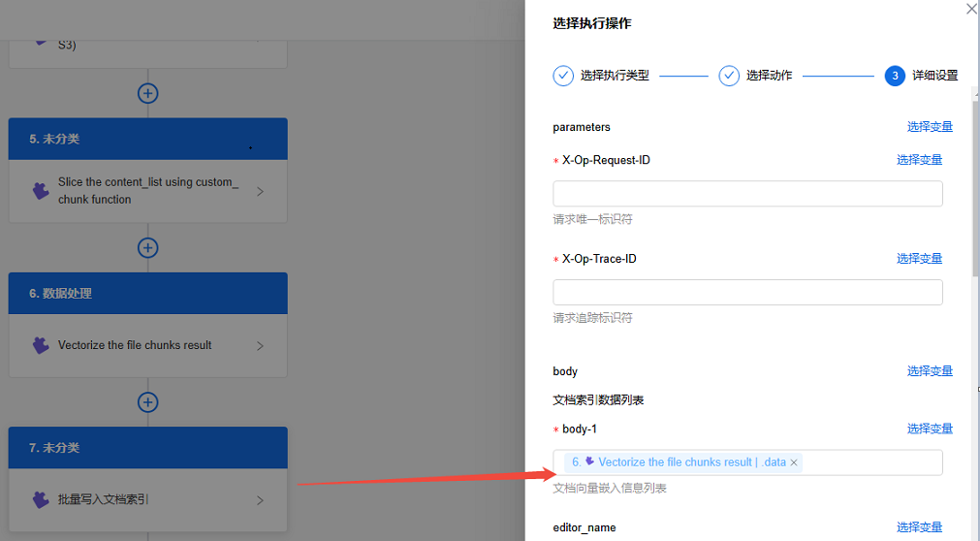Expand the Vectorize the file chunks result chevron

(260, 346)
